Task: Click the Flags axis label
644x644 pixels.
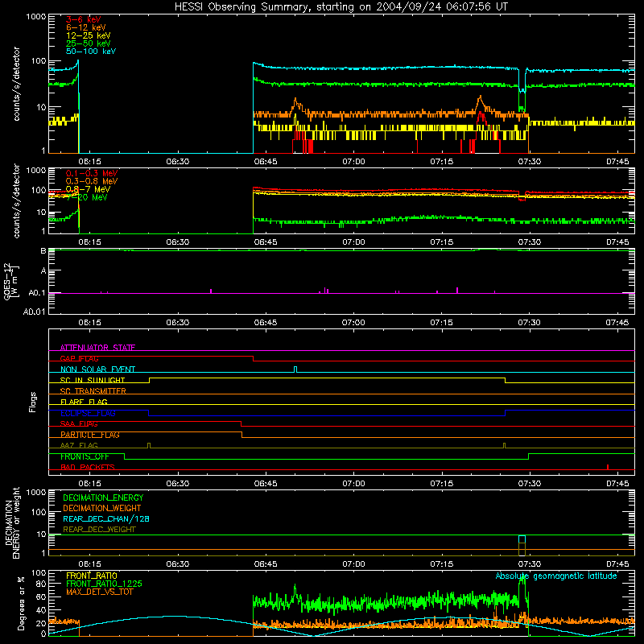Action: (x=32, y=402)
